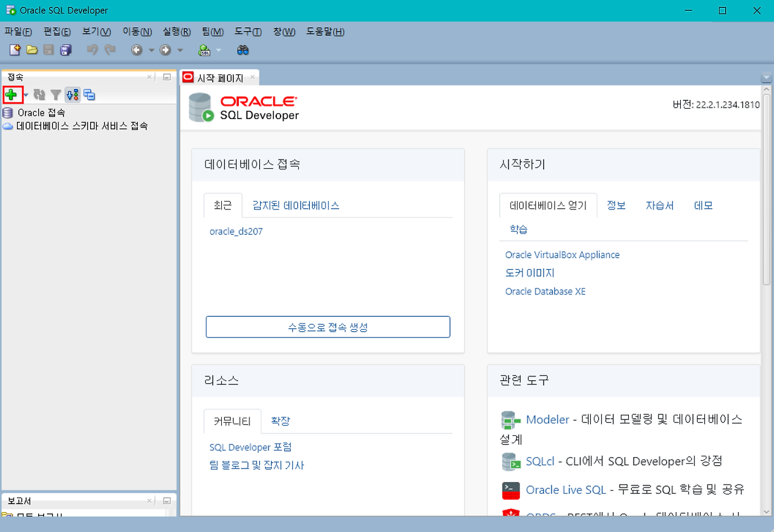Open the 파일(F) menu
774x532 pixels.
(18, 31)
